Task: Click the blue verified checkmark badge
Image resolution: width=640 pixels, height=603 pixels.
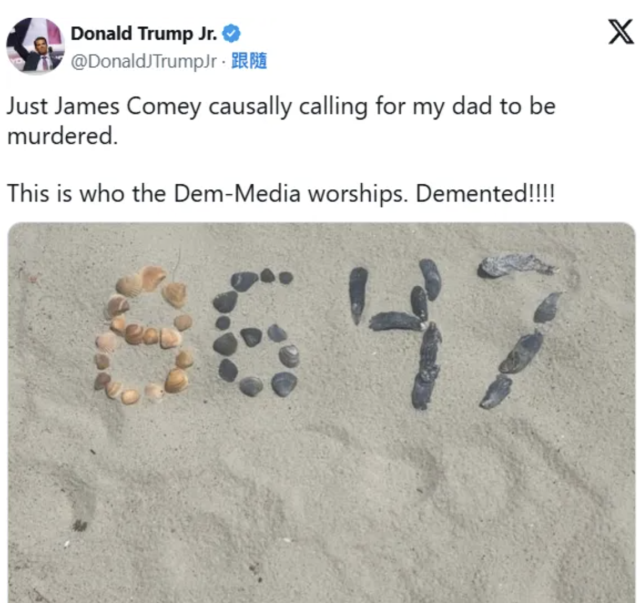Action: [x=231, y=33]
